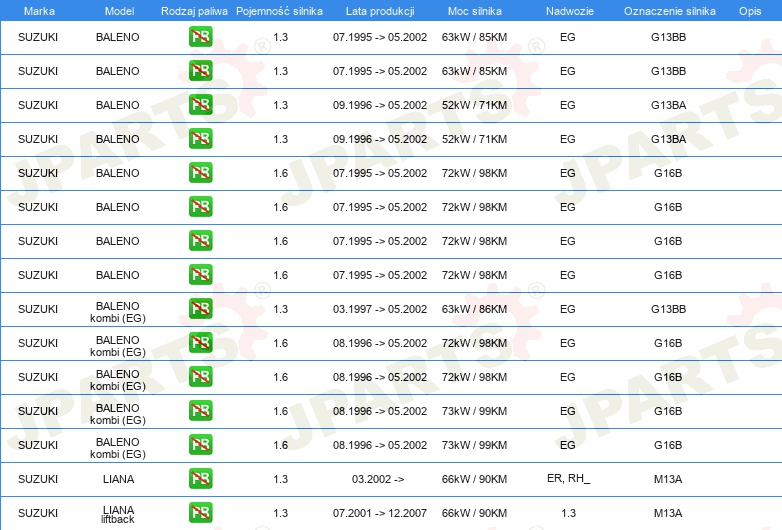
Task: Click engine capacity '1.3' in 03.1997 row
Action: coord(280,309)
